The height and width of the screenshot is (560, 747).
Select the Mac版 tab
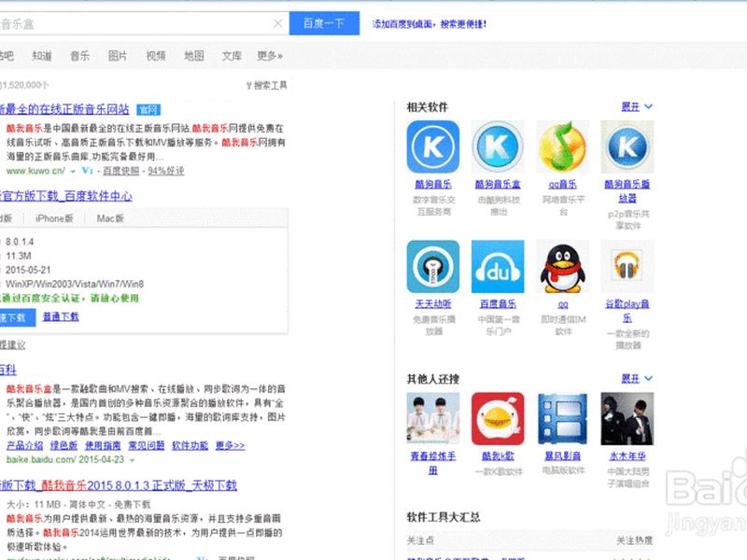(x=110, y=218)
